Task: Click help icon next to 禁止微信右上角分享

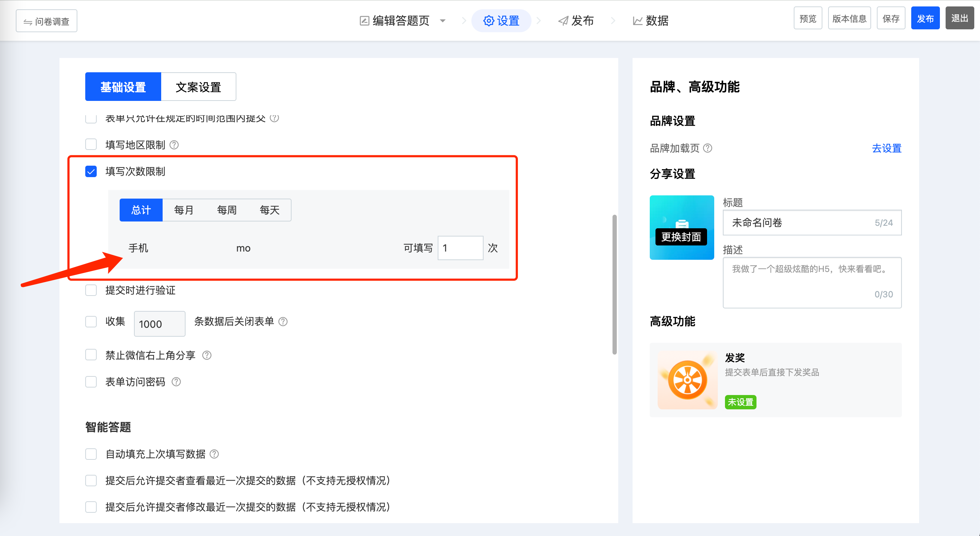Action: point(207,355)
